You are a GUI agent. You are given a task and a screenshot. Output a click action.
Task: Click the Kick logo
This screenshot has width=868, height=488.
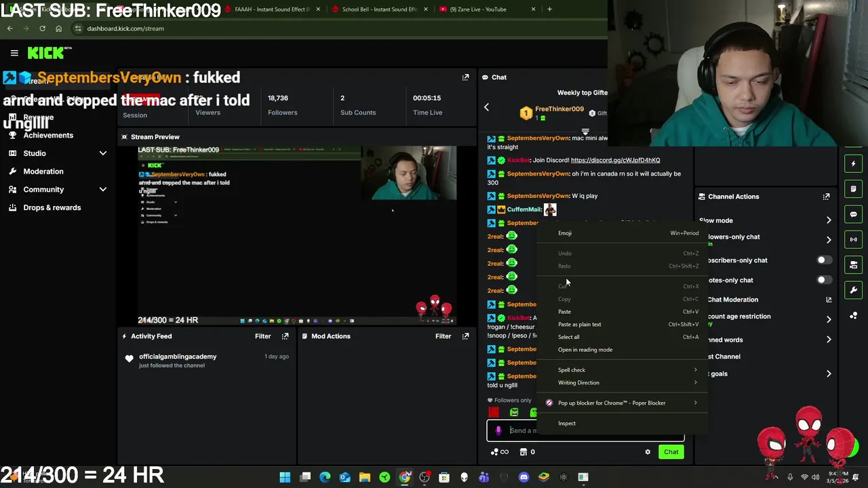click(x=50, y=53)
